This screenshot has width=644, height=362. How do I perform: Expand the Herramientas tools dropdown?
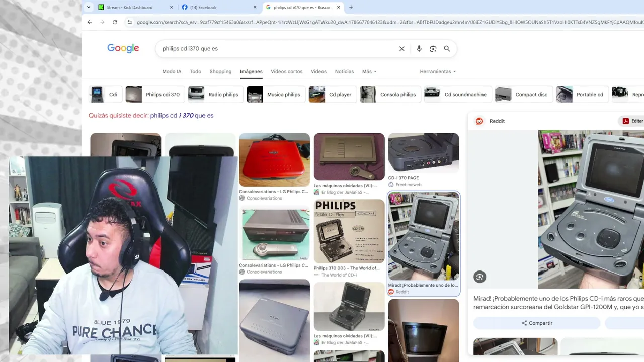pyautogui.click(x=438, y=71)
